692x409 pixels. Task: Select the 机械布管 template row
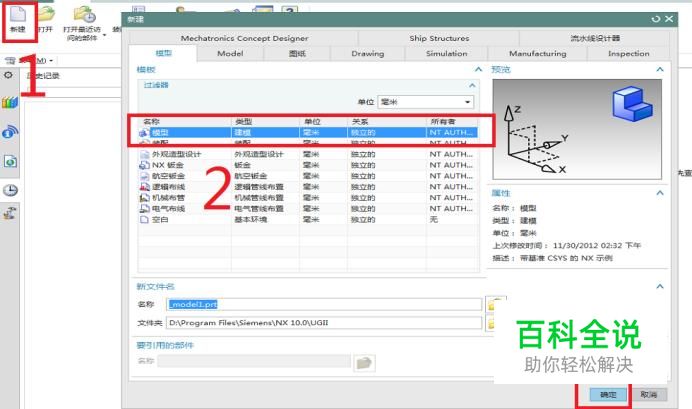308,198
